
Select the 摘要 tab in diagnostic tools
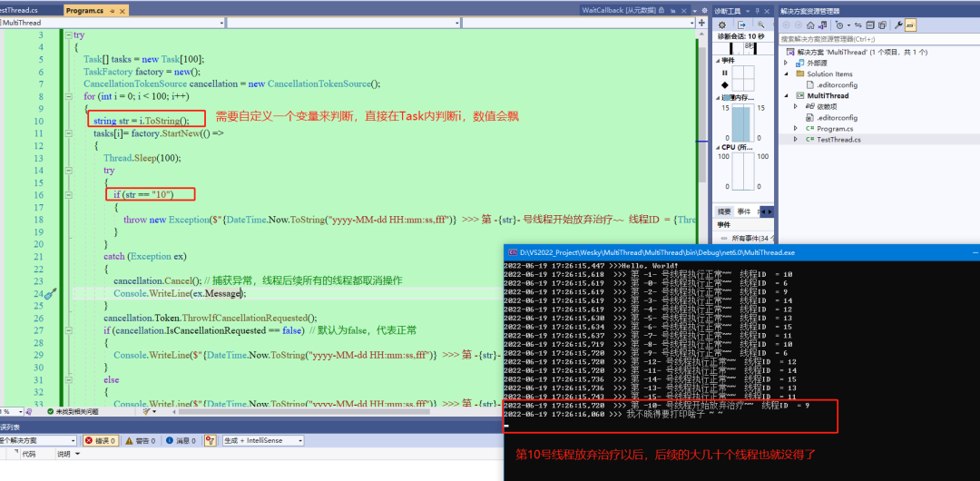point(724,211)
